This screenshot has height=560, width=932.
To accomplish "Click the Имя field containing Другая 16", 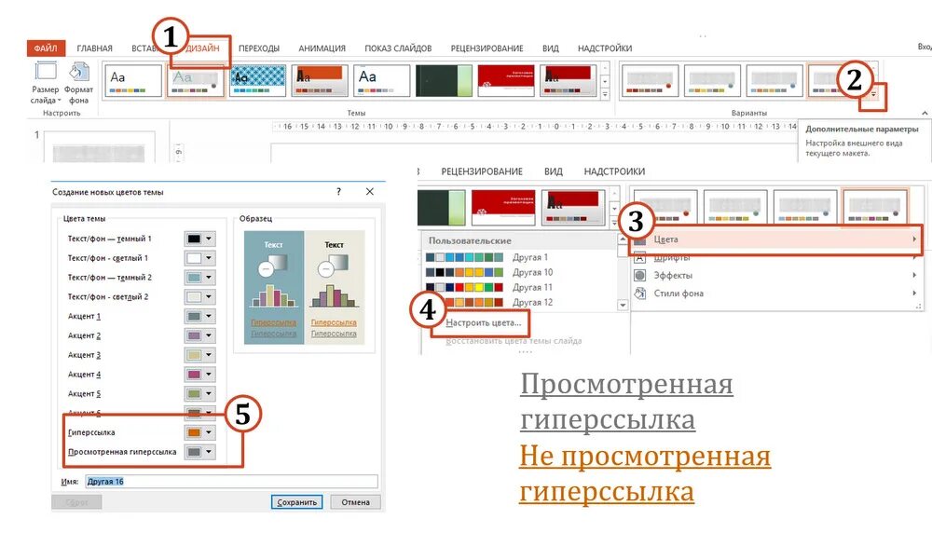I will coord(231,482).
